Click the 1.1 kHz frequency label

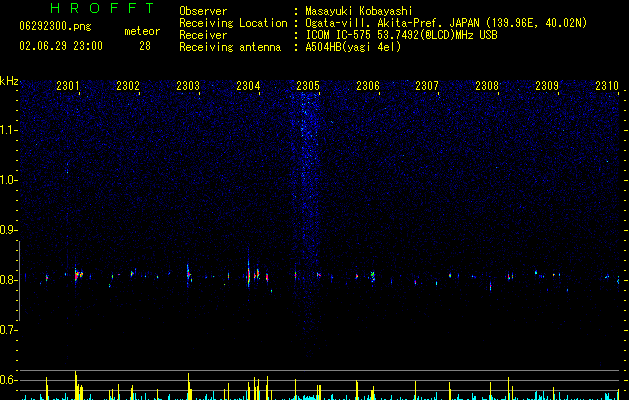point(8,130)
